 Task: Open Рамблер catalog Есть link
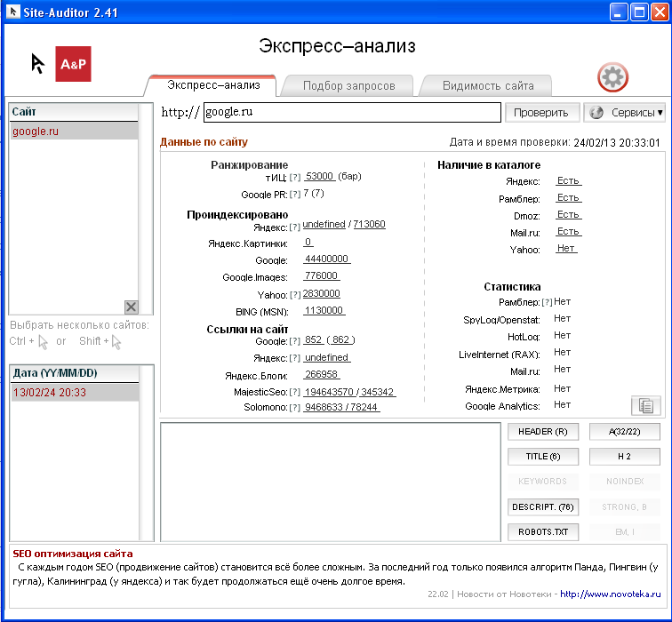tap(568, 197)
